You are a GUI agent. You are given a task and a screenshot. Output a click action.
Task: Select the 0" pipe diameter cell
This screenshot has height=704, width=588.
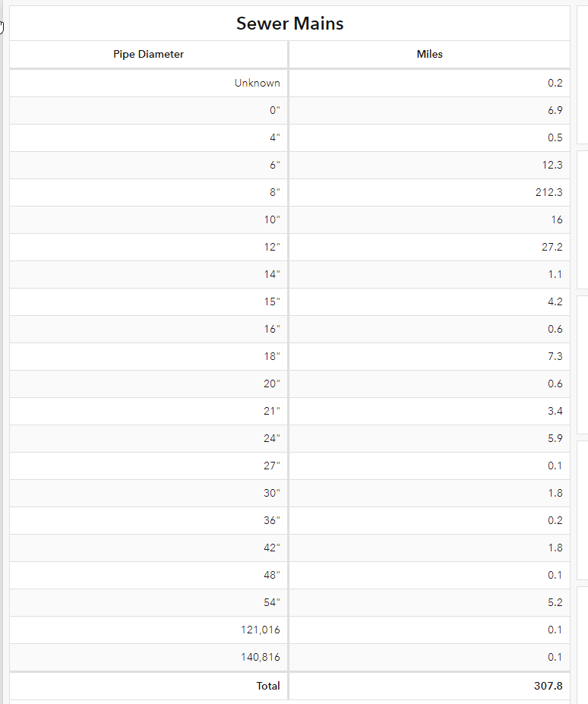click(274, 111)
